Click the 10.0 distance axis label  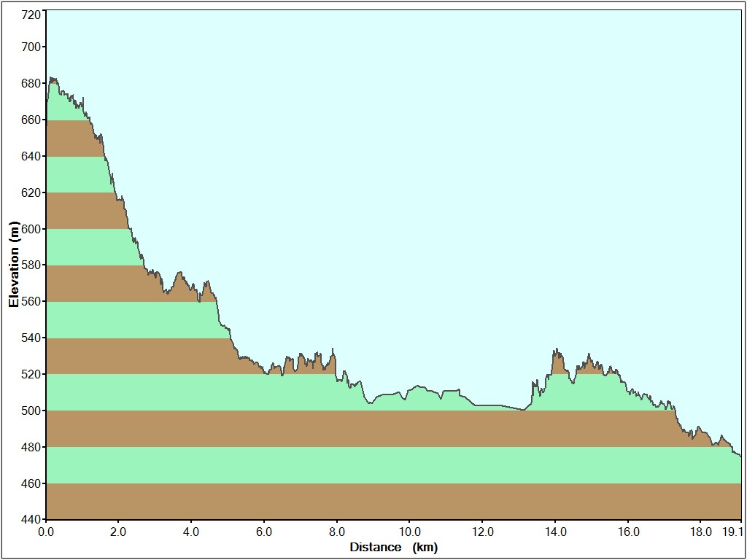click(409, 531)
